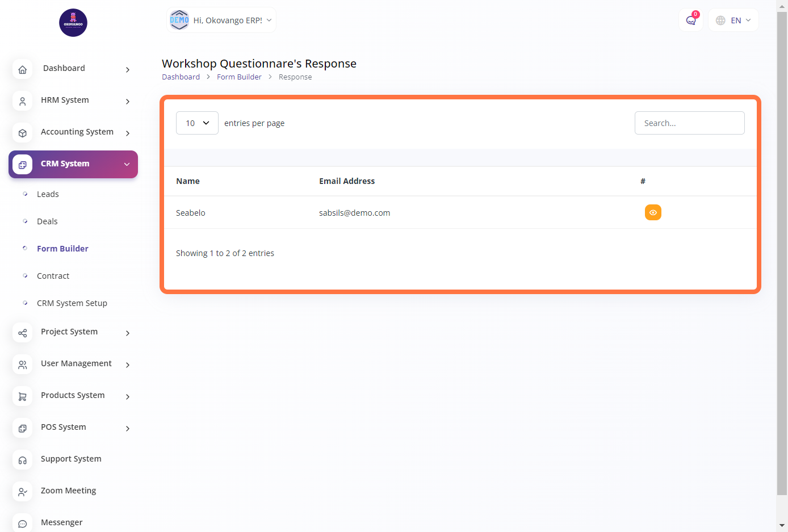Expand the User Management chevron
This screenshot has height=532, width=788.
click(128, 365)
